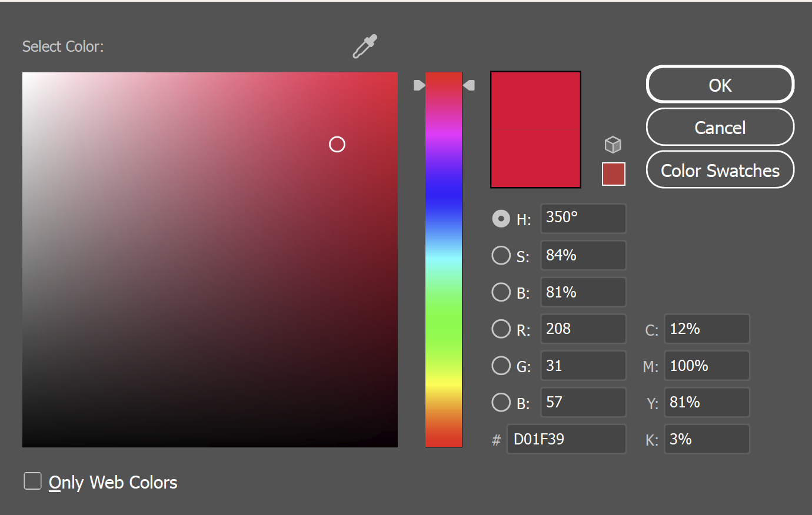
Task: Click the Select Color label
Action: click(63, 46)
